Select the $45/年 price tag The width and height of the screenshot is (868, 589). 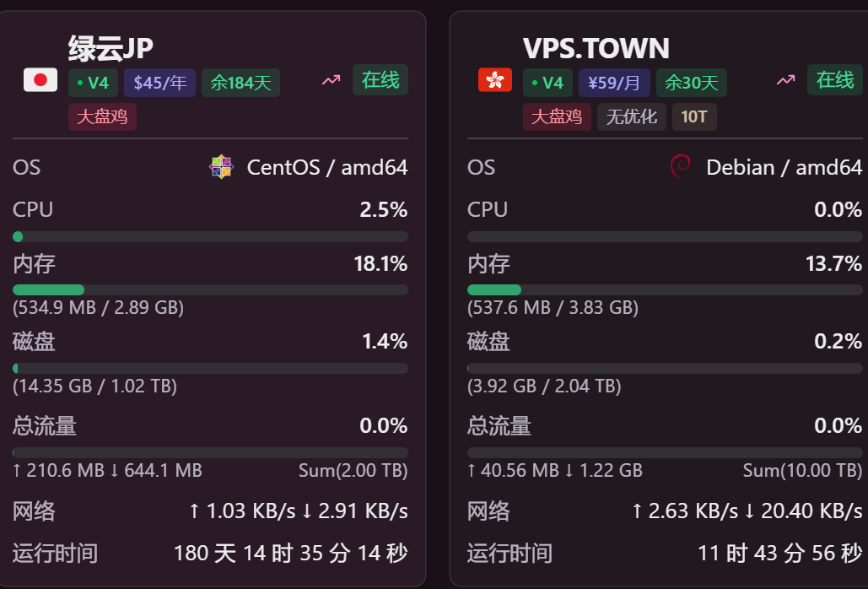(x=159, y=83)
